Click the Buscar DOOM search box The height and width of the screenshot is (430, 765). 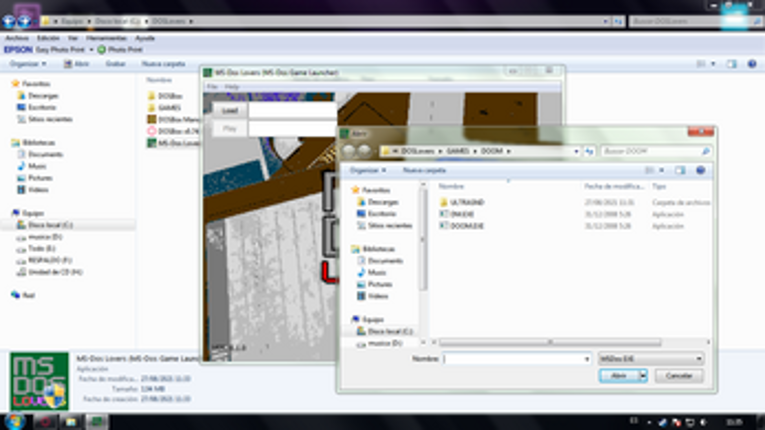pyautogui.click(x=655, y=151)
